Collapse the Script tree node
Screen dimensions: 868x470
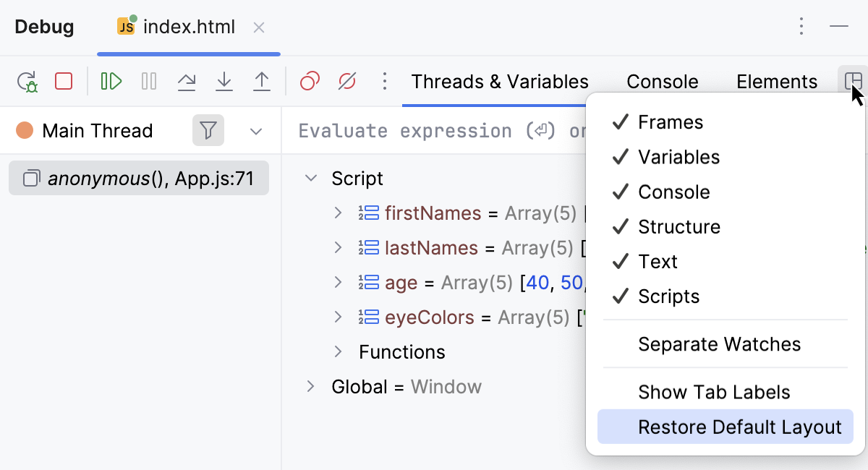312,178
